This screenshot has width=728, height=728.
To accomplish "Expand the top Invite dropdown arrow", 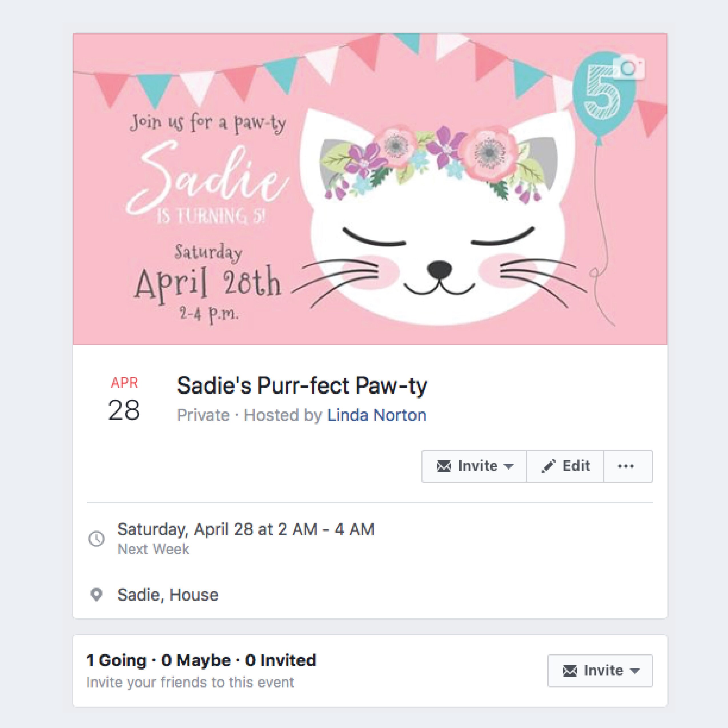I will pyautogui.click(x=509, y=466).
